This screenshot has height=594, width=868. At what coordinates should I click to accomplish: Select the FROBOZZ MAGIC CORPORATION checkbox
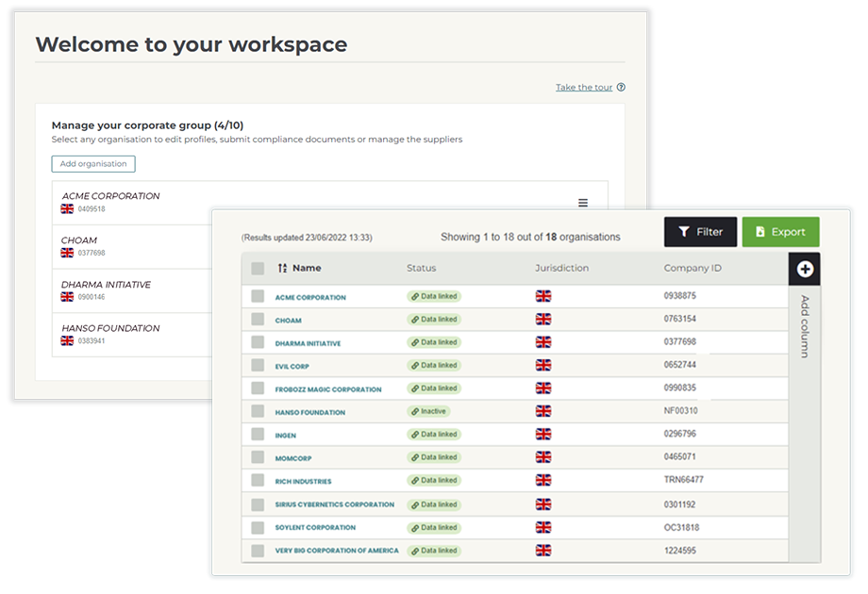tap(258, 388)
